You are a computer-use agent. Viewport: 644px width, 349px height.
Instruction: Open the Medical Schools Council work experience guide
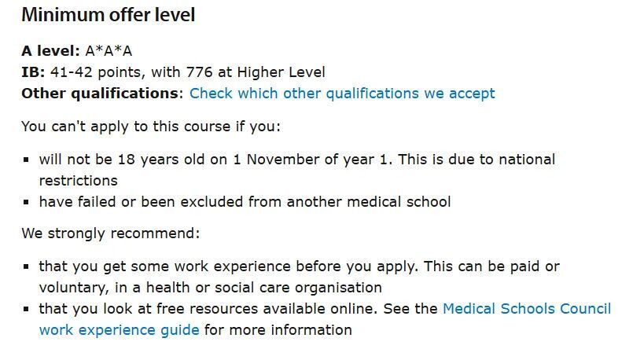(526, 309)
